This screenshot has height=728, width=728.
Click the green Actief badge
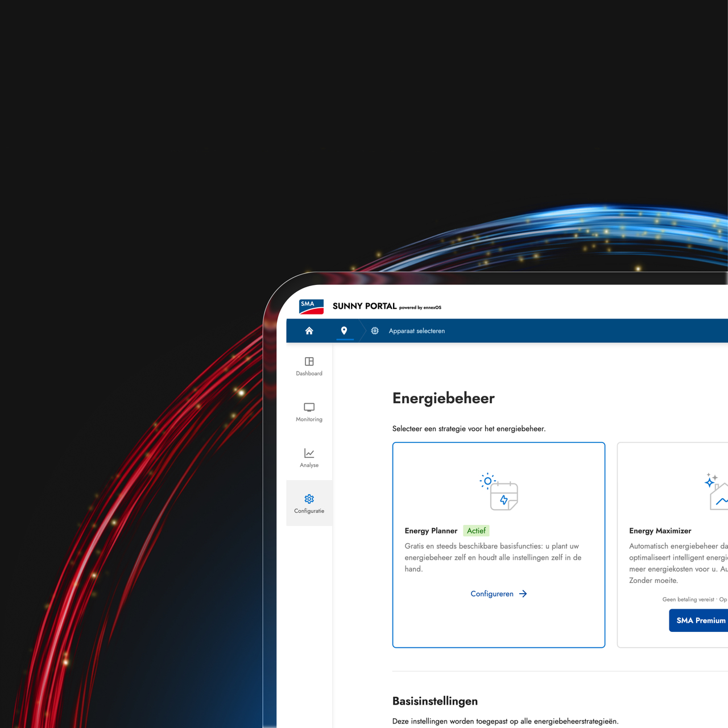coord(477,531)
